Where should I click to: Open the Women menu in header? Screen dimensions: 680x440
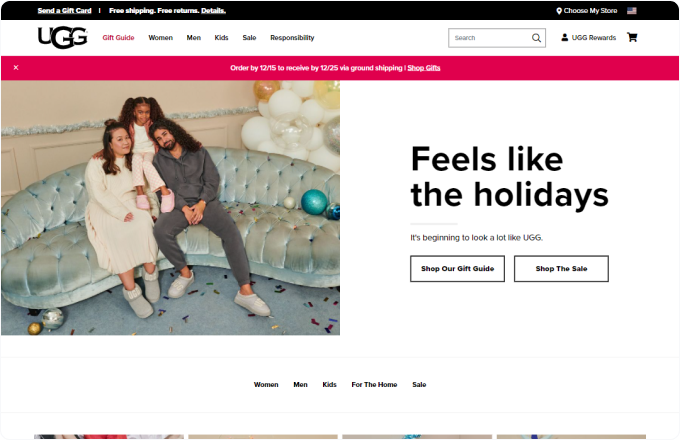160,38
